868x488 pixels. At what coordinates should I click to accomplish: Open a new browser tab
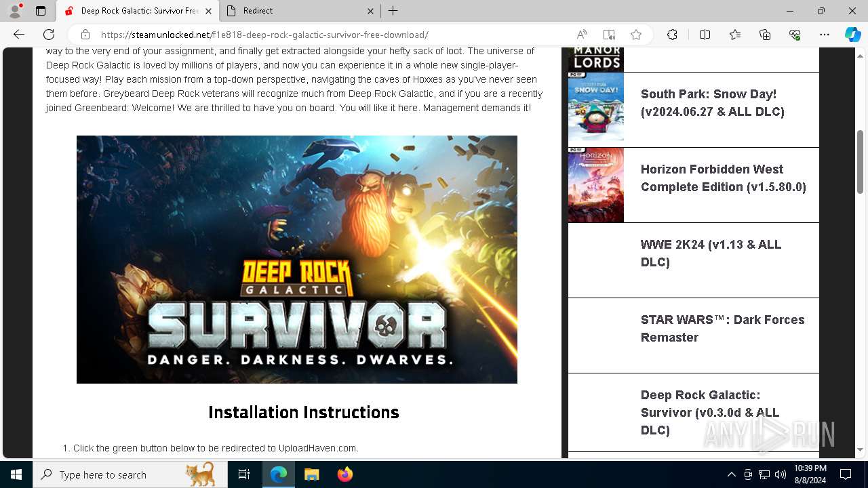click(393, 11)
